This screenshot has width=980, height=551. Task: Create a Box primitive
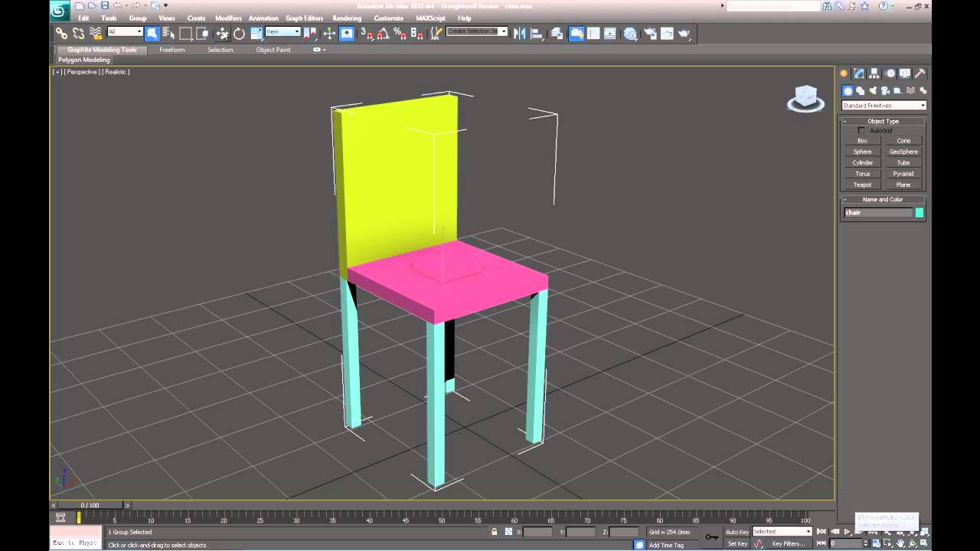[863, 141]
